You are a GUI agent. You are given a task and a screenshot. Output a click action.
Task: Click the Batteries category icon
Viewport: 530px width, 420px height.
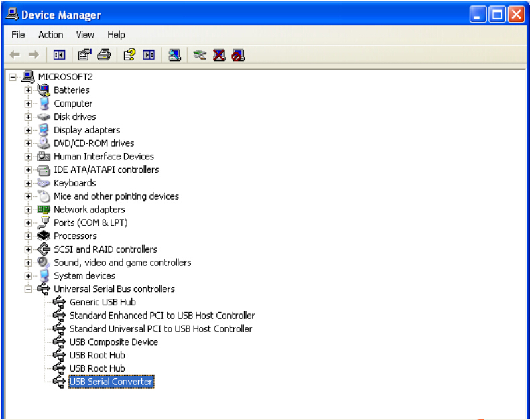44,90
